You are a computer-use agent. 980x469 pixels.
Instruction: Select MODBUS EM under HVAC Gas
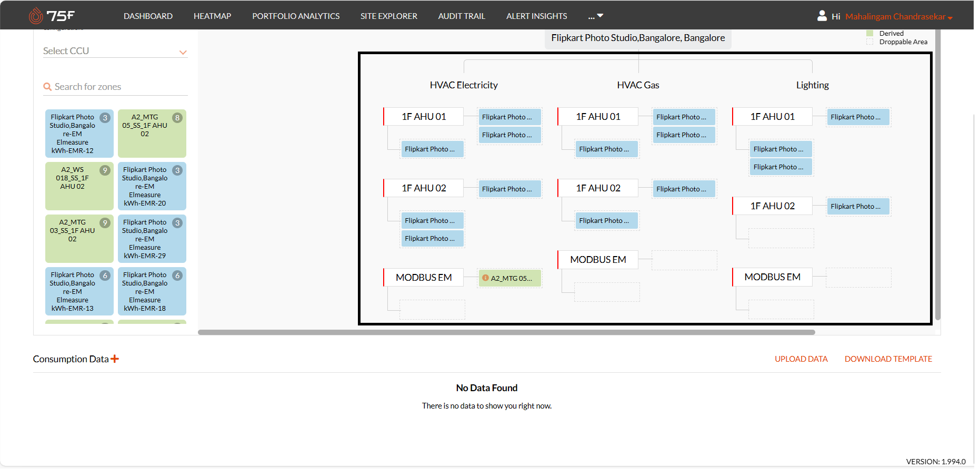pos(598,260)
